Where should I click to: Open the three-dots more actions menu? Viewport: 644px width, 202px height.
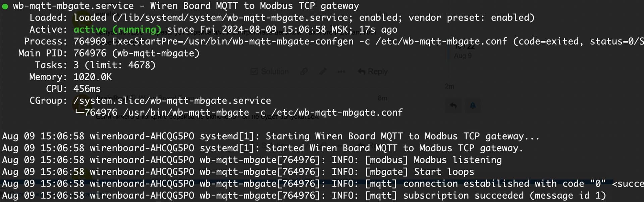(341, 72)
